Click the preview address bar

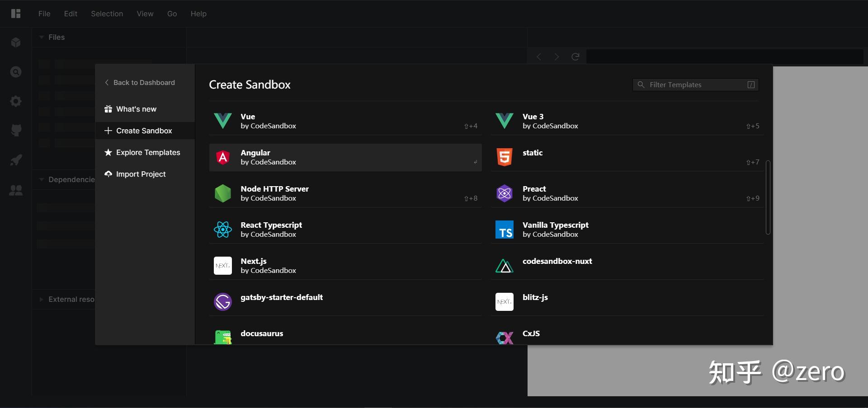[725, 56]
